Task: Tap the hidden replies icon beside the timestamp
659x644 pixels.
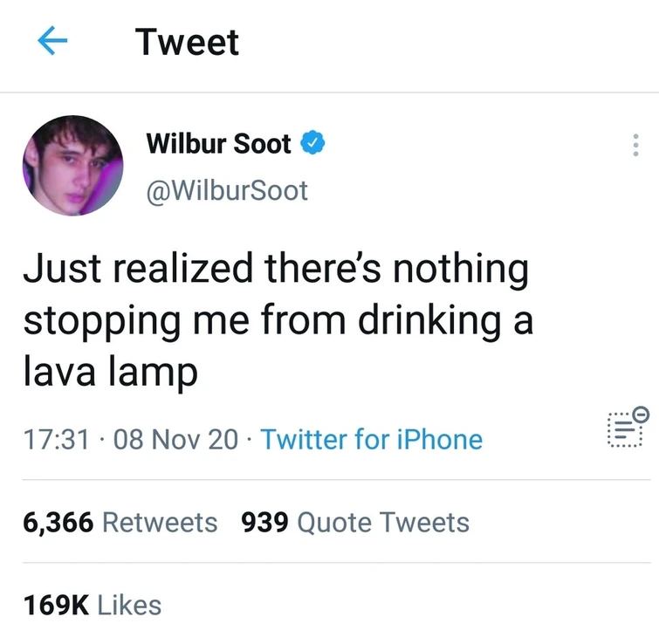Action: click(x=627, y=428)
